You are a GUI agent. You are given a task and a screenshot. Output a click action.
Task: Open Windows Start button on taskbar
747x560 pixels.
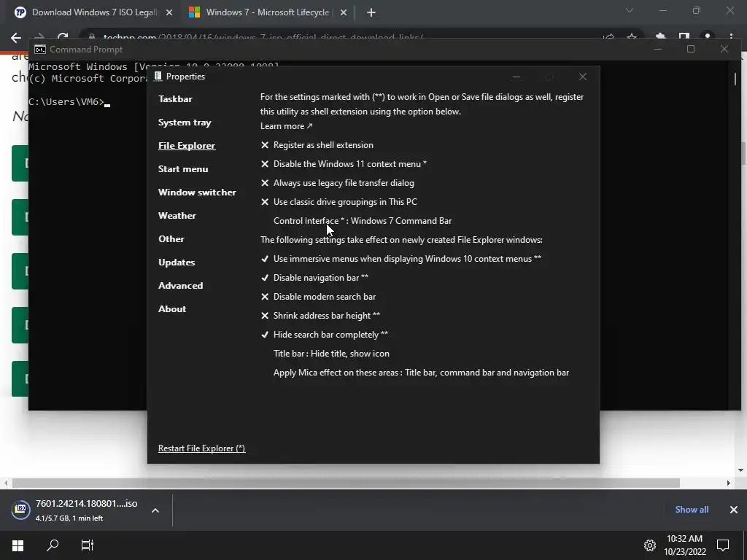18,545
